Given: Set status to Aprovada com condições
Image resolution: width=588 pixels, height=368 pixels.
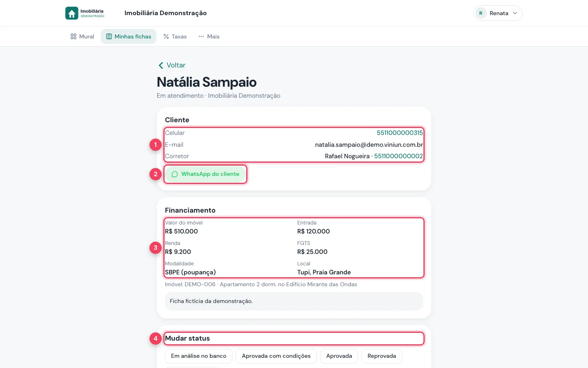Looking at the screenshot, I should [x=276, y=356].
